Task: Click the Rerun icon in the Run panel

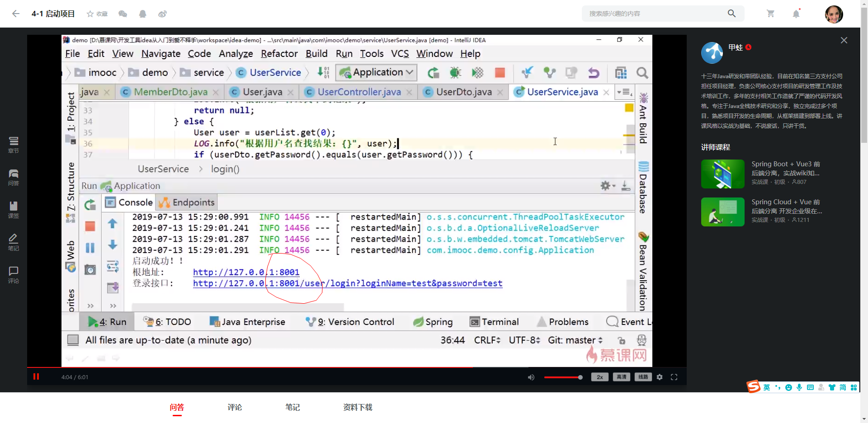Action: (90, 205)
